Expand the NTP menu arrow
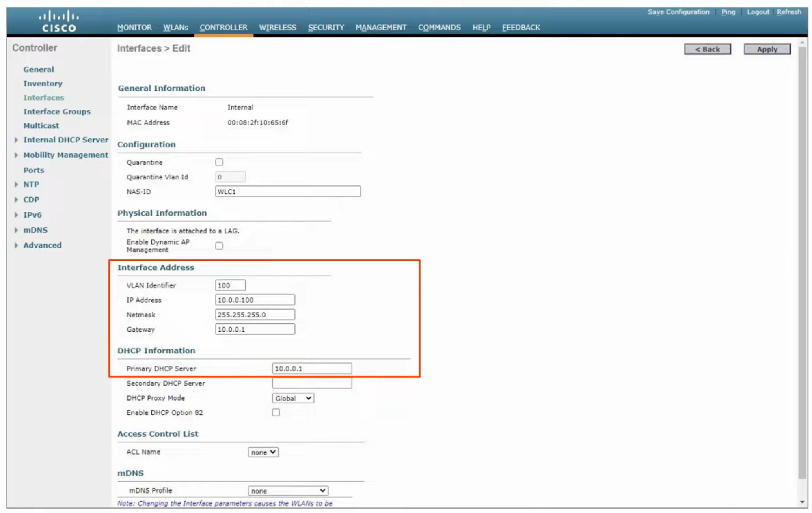 coord(16,185)
